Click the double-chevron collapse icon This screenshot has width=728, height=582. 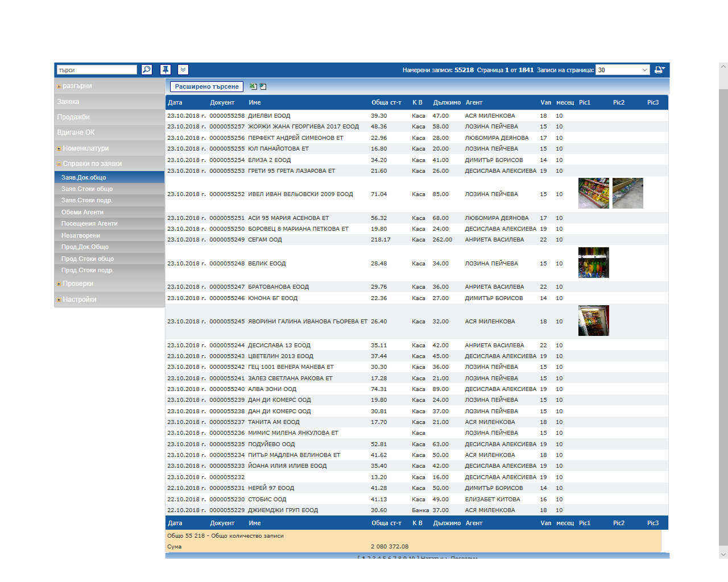point(183,70)
